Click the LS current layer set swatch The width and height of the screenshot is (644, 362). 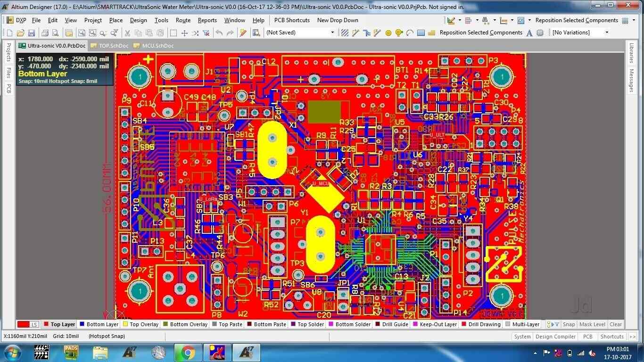(x=28, y=324)
